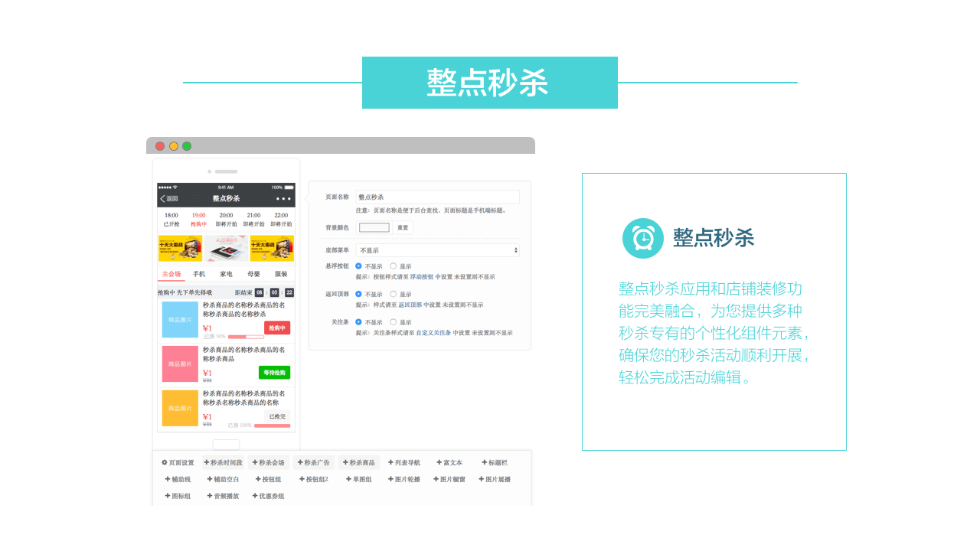The height and width of the screenshot is (551, 980).
Task: Add a 单图组 component
Action: 358,480
